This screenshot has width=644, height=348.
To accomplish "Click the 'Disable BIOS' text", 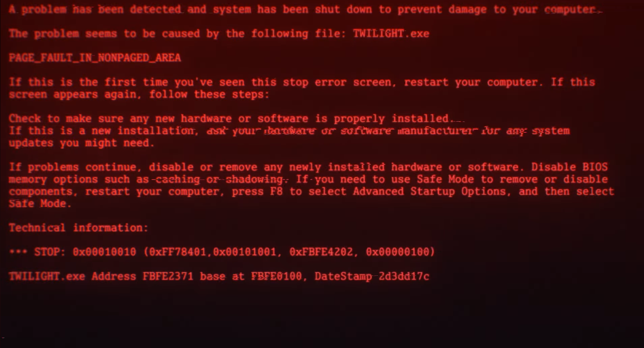I will (569, 167).
